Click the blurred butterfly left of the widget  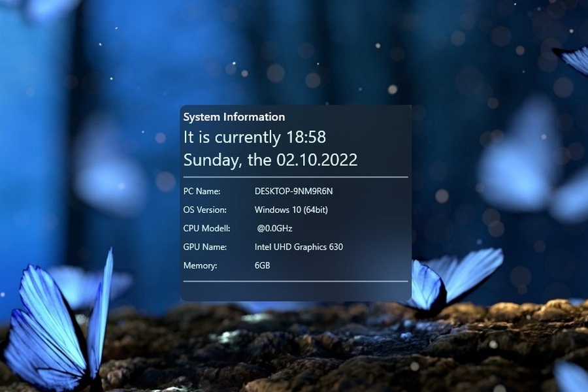click(x=108, y=173)
